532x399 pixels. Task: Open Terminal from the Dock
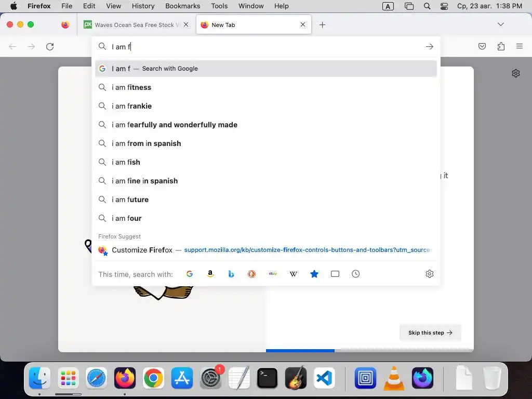268,378
